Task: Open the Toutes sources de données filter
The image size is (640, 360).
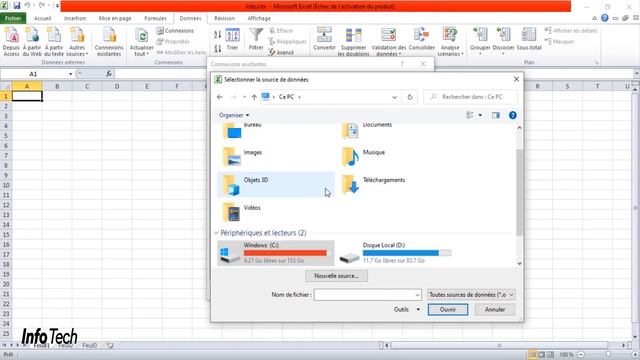Action: [x=471, y=295]
